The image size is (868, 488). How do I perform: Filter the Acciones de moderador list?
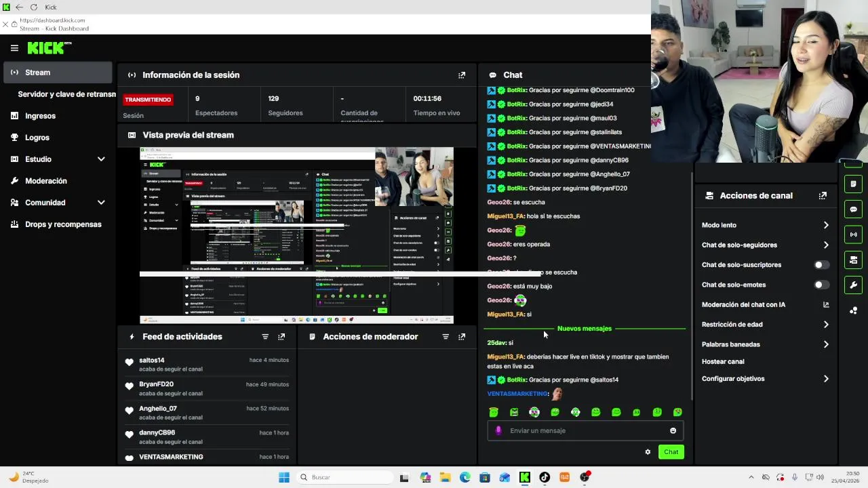point(446,337)
